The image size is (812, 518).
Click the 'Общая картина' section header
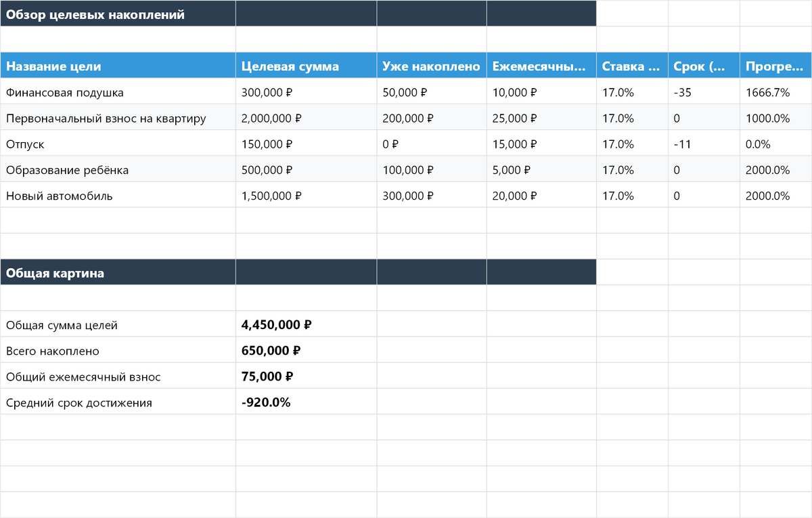click(x=55, y=274)
